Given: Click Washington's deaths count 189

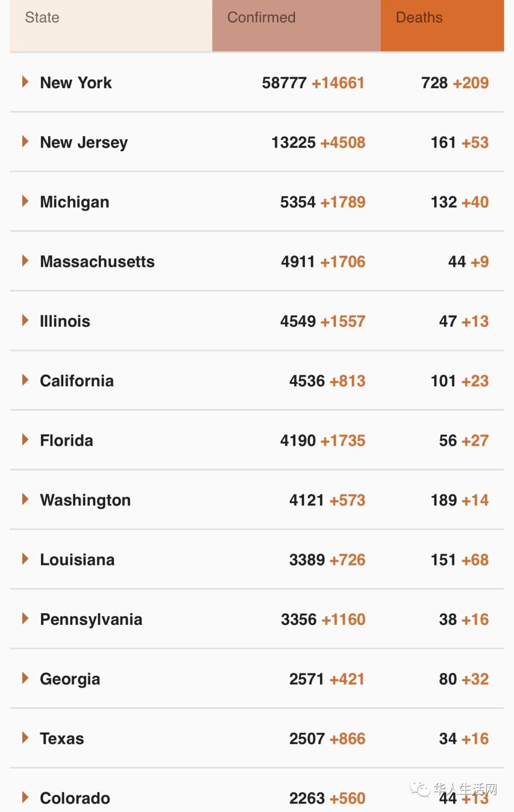Looking at the screenshot, I should 444,500.
